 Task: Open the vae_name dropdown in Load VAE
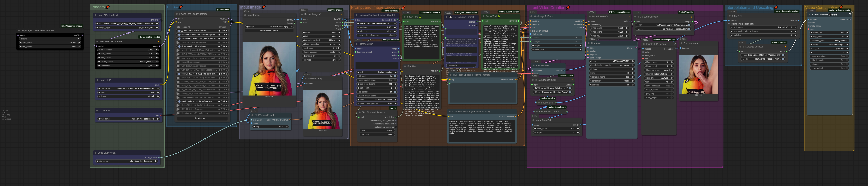point(128,119)
